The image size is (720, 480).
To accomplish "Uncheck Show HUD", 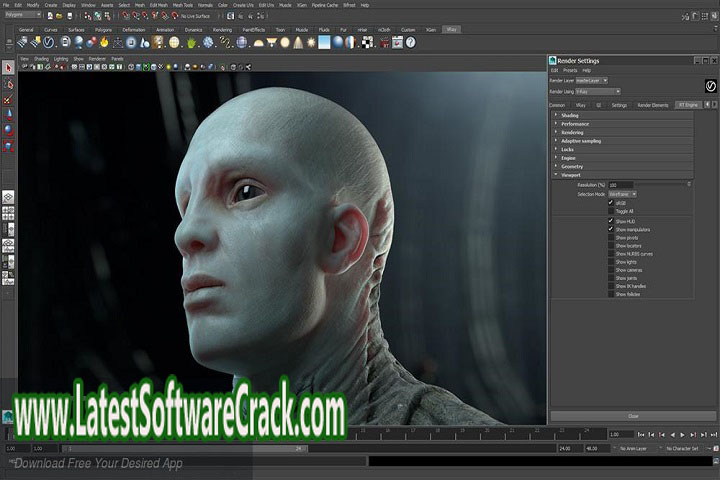I will point(611,221).
